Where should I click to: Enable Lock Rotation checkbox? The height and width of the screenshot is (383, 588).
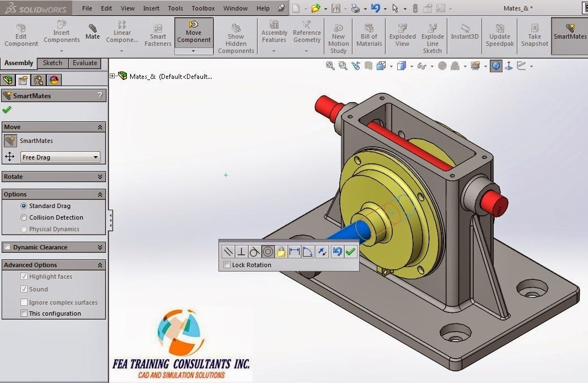click(227, 265)
